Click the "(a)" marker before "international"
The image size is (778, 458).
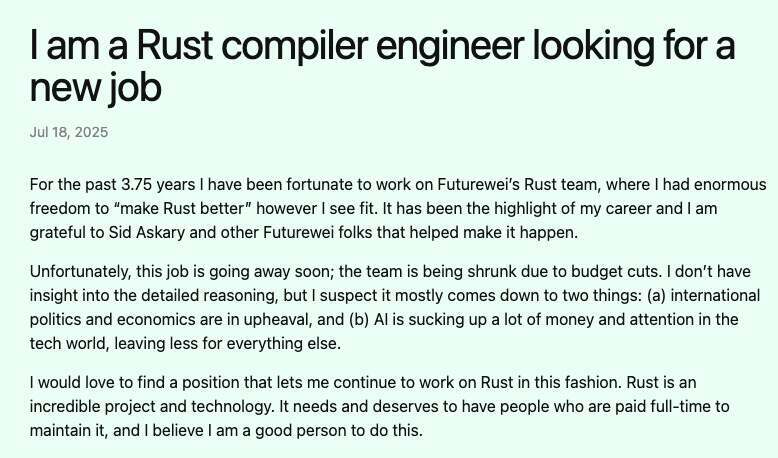656,296
